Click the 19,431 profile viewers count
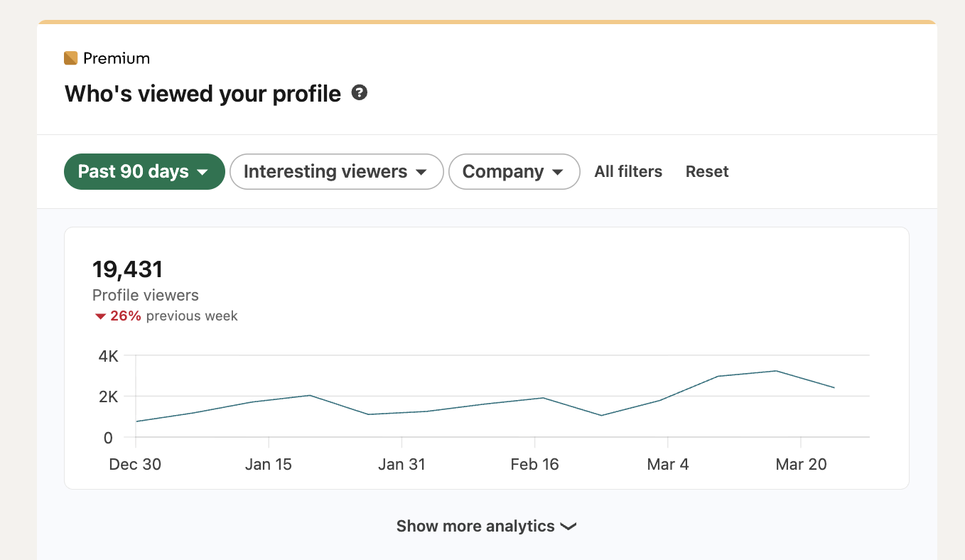This screenshot has width=965, height=560. [x=127, y=269]
